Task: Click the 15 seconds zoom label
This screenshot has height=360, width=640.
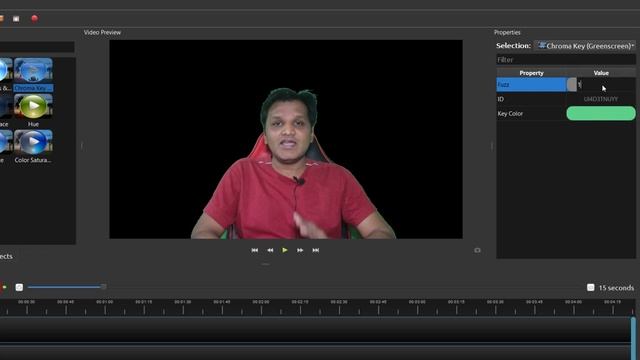Action: pyautogui.click(x=616, y=288)
